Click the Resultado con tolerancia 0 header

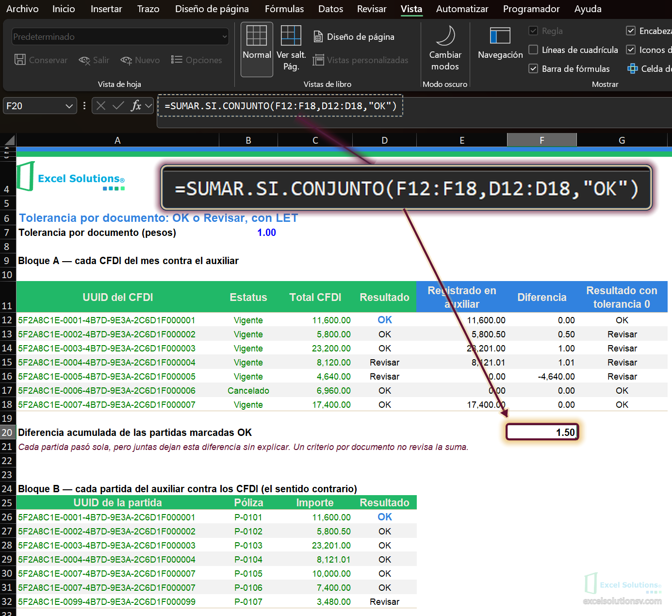tap(622, 297)
